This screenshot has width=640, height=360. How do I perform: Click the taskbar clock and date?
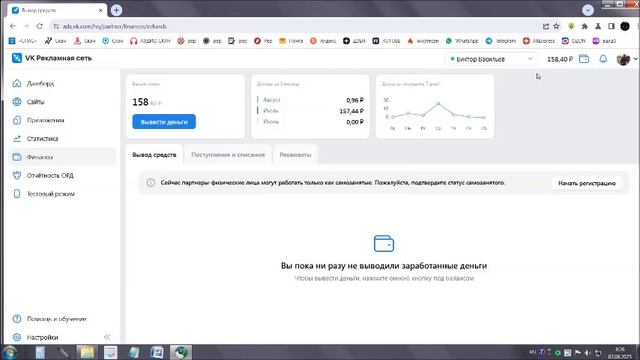(x=620, y=353)
